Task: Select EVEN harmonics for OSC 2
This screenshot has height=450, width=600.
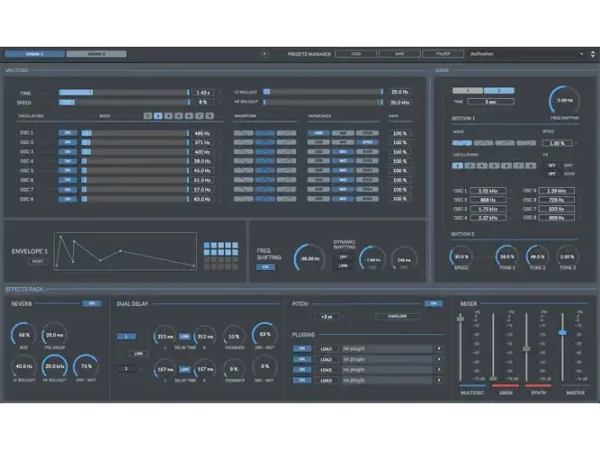Action: [x=367, y=142]
